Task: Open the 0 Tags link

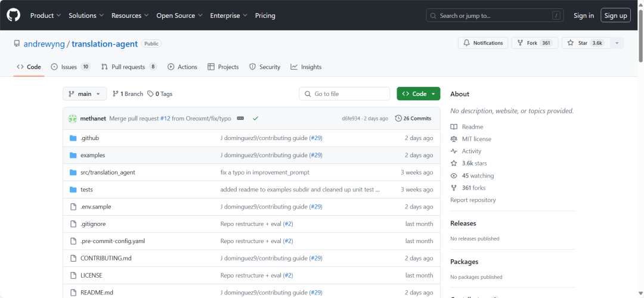Action: click(x=160, y=94)
